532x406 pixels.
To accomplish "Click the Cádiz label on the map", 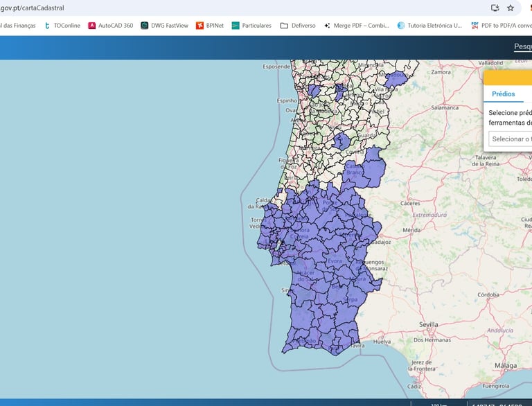I will point(414,386).
